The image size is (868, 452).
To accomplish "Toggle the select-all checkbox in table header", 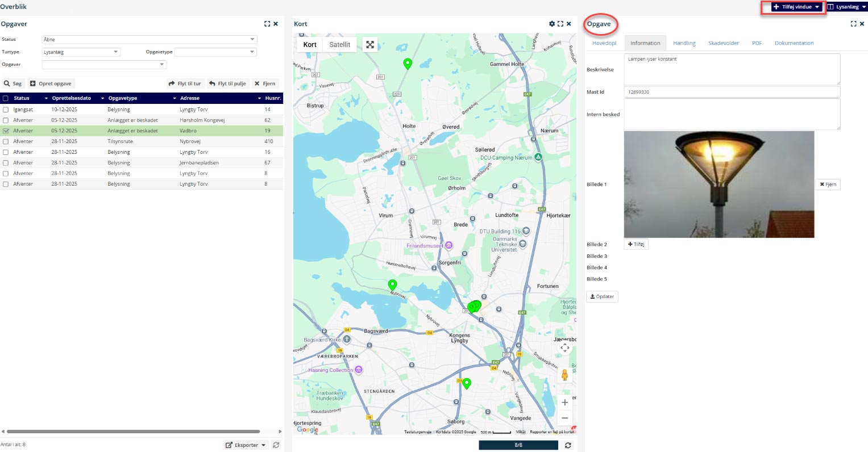I will [x=6, y=98].
